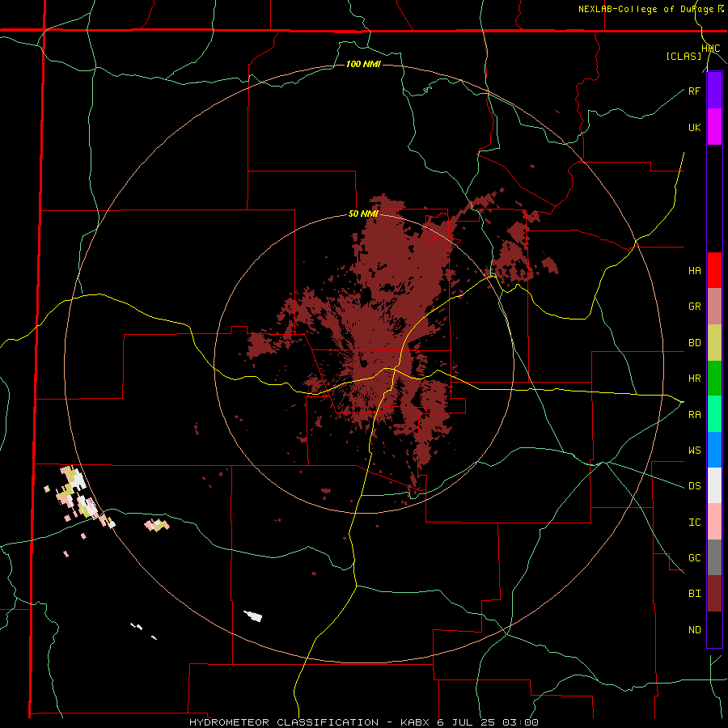The image size is (728, 728).
Task: Click the BD yellow legend swatch
Action: click(714, 343)
